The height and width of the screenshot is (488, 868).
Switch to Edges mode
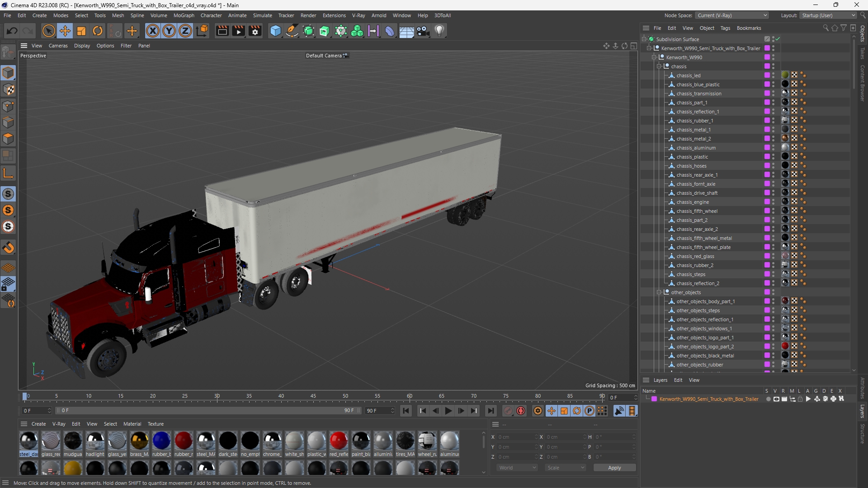8,122
